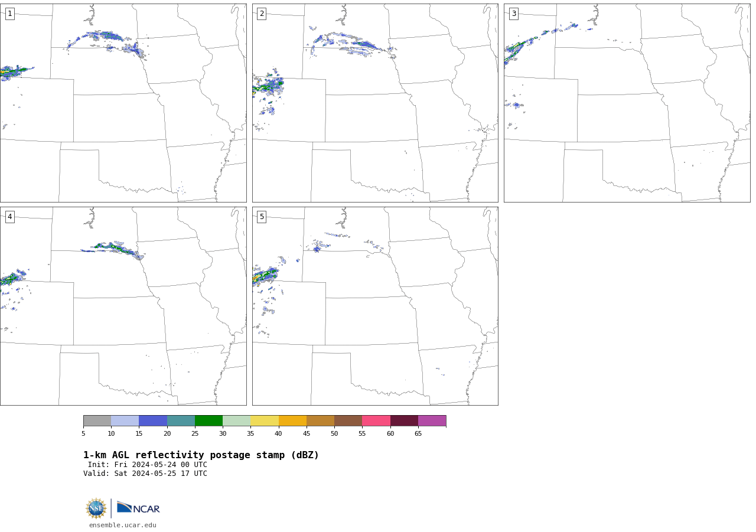756x532 pixels.
Task: Click the colorbar tick label 5
Action: pyautogui.click(x=83, y=434)
